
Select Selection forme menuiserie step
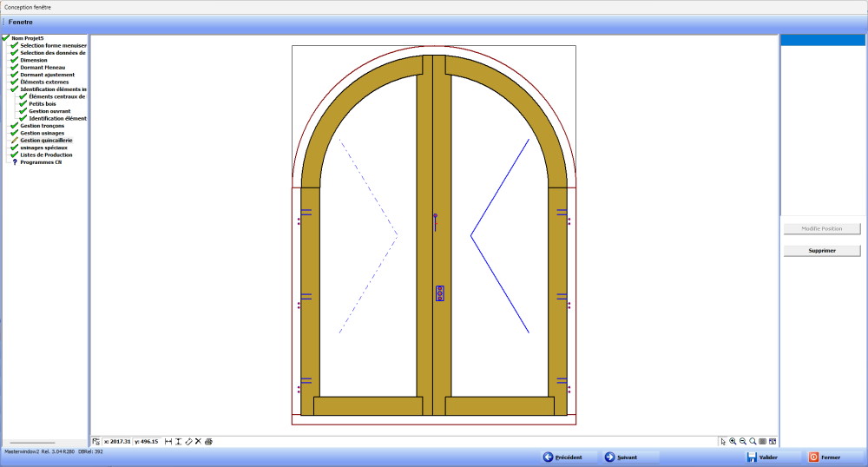53,45
